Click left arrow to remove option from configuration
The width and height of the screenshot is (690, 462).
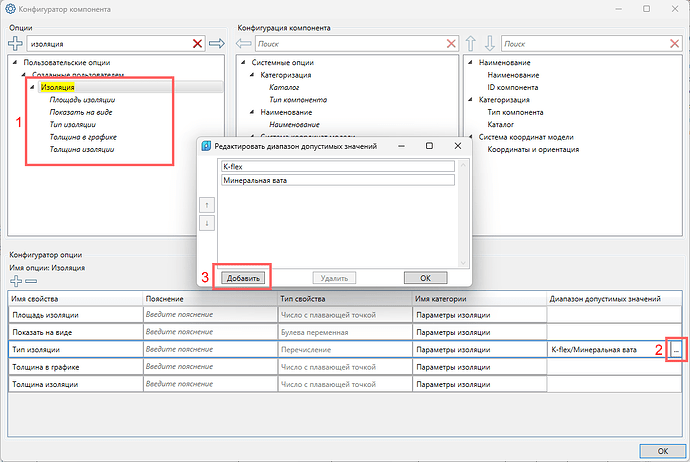[x=243, y=44]
